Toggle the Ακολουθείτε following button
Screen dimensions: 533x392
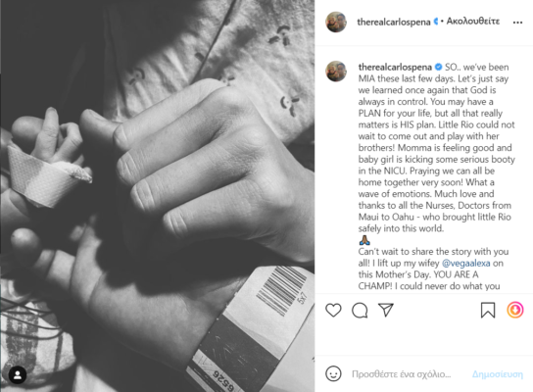tap(473, 22)
